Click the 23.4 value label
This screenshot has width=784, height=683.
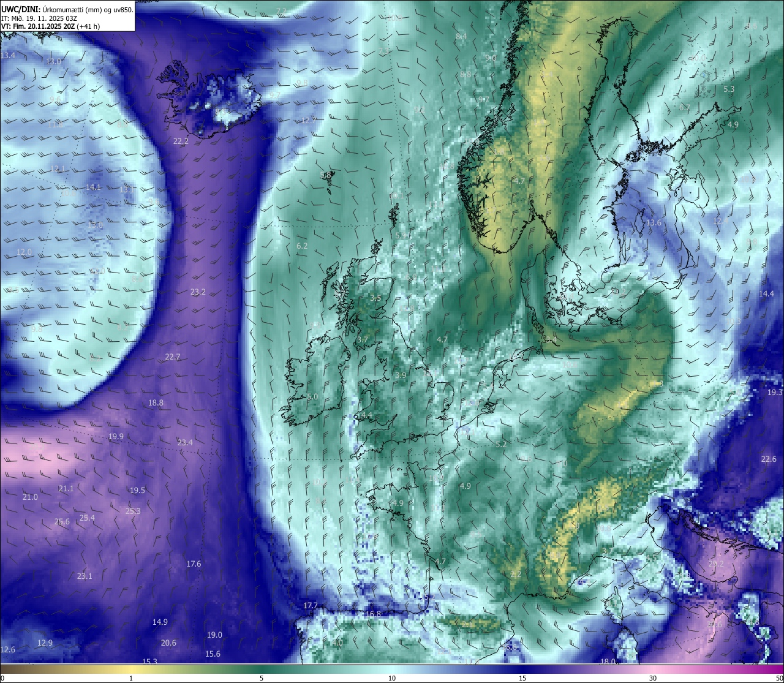(185, 442)
